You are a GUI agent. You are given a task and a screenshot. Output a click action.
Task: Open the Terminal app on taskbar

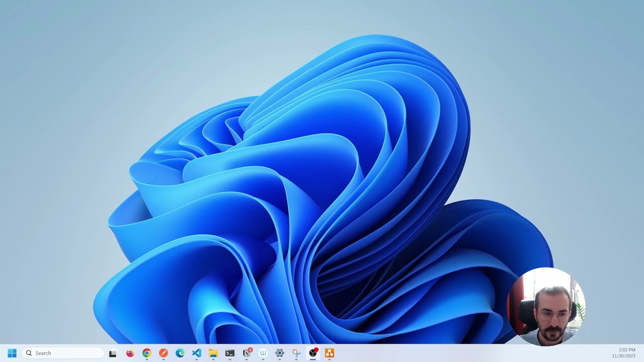pos(229,353)
